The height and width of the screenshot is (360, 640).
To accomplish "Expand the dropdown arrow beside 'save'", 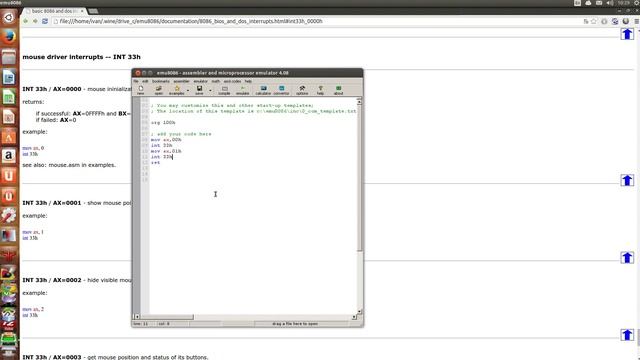I will point(210,90).
